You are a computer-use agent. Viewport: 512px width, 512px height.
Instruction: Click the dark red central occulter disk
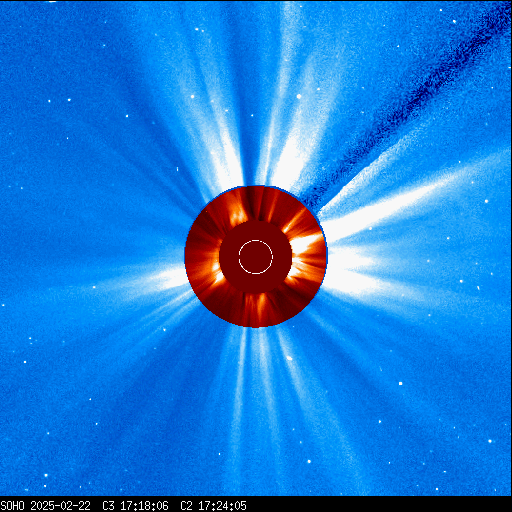(256, 257)
